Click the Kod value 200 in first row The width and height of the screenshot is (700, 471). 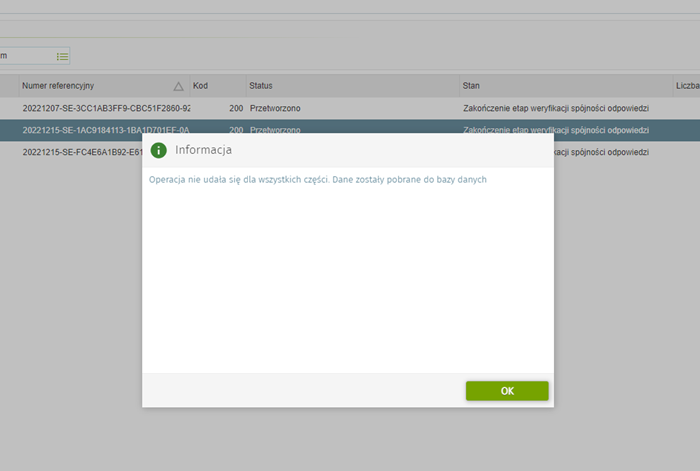[235, 107]
